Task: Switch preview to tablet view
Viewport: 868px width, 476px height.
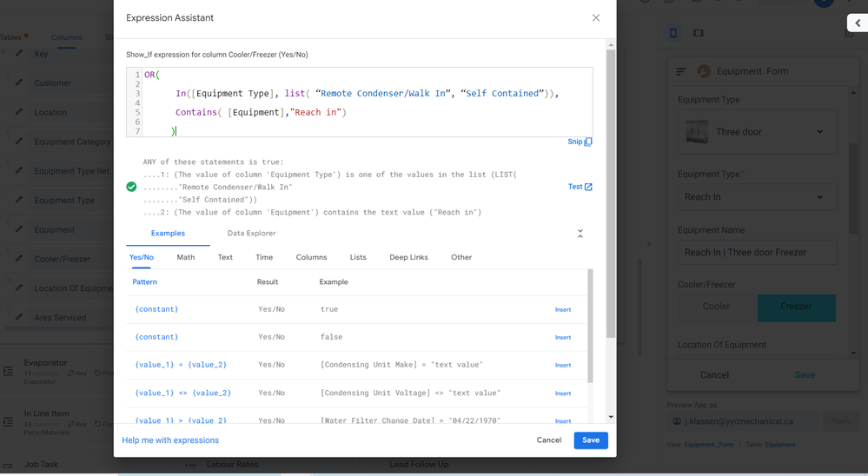Action: (698, 33)
